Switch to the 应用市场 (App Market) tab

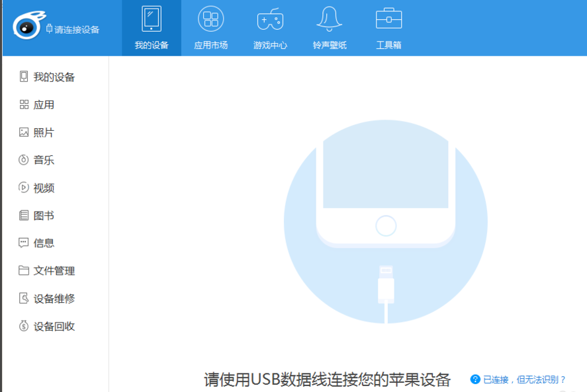pos(210,28)
